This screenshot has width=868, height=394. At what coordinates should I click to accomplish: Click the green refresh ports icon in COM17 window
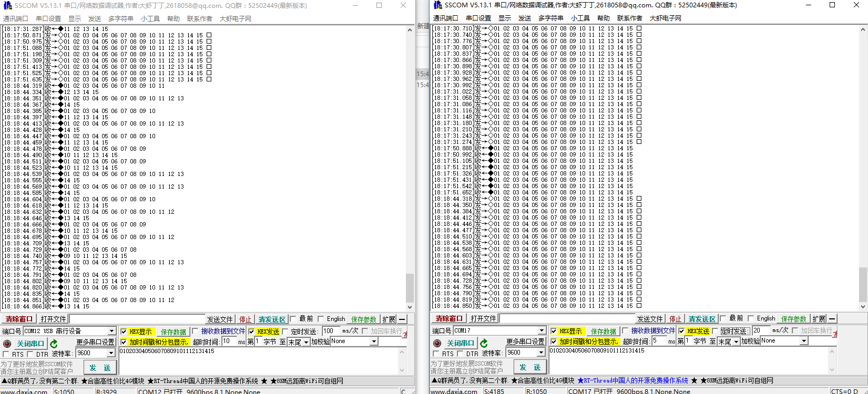coord(484,343)
